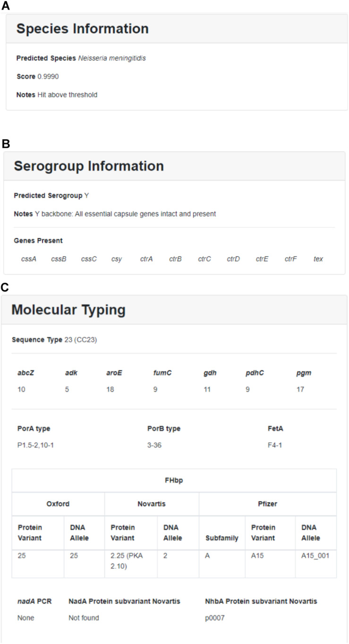The width and height of the screenshot is (349, 644).
Task: Click the csy gene label
Action: pyautogui.click(x=117, y=259)
